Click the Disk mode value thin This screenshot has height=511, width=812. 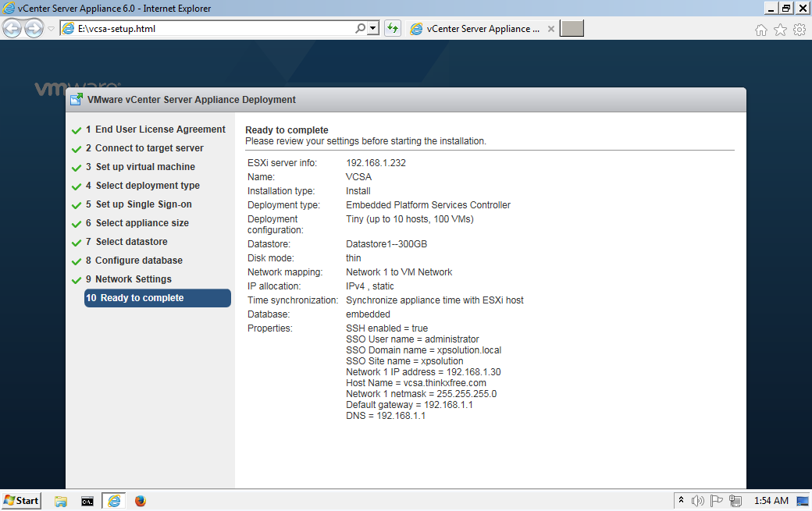tap(354, 258)
